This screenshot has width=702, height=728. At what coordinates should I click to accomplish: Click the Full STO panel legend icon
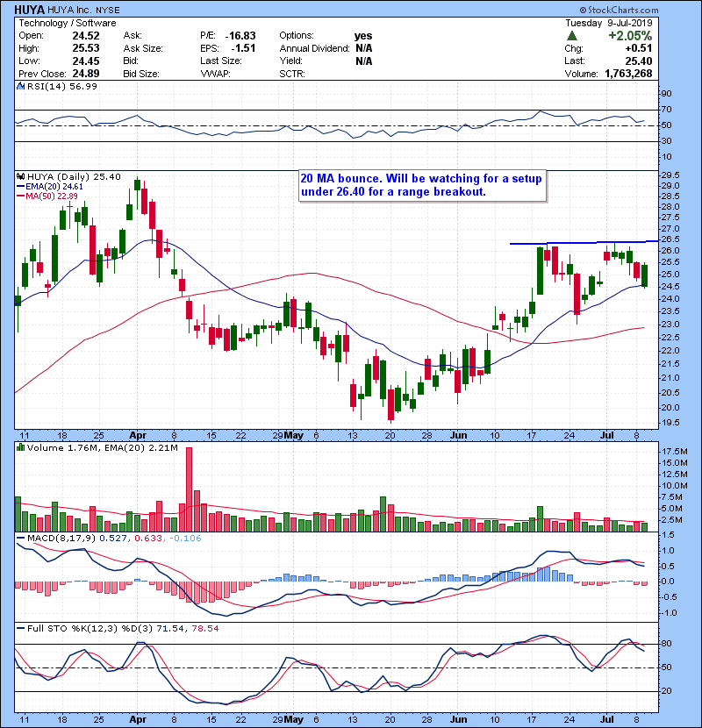19,630
